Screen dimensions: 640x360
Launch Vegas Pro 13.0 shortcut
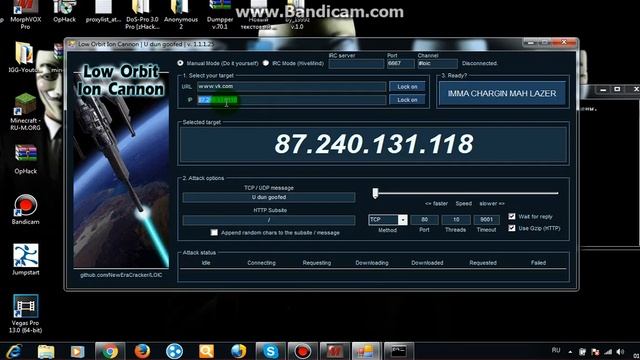[25, 313]
